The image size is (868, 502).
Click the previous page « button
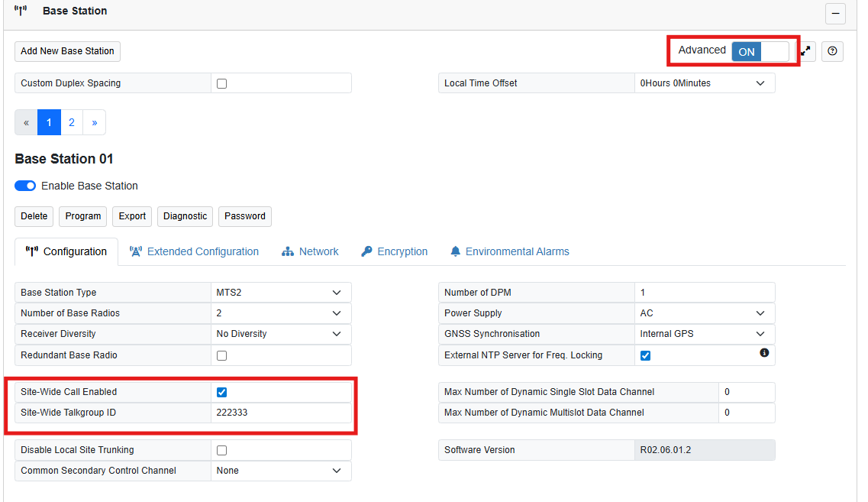click(x=26, y=122)
